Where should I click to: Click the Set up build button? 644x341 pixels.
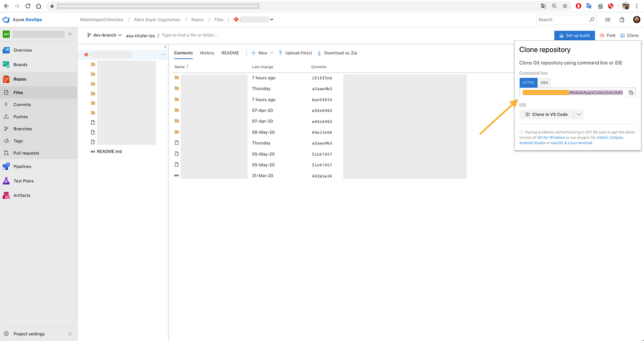[574, 35]
